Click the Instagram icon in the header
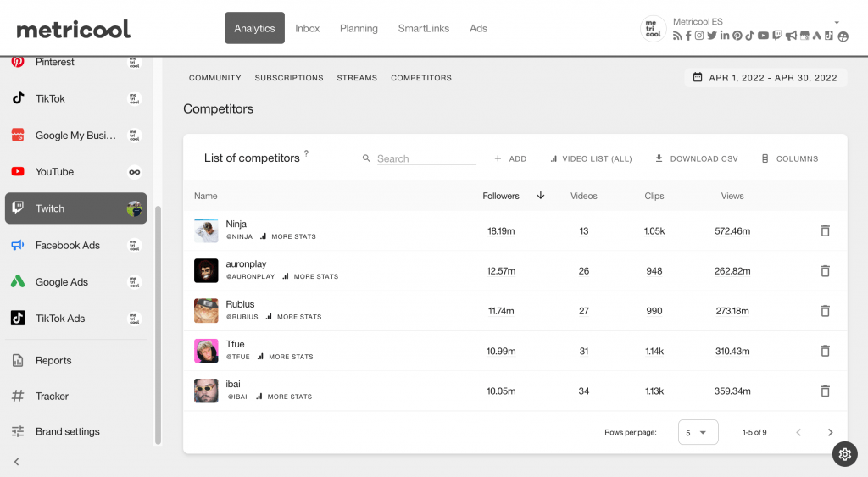868x477 pixels. pos(699,36)
